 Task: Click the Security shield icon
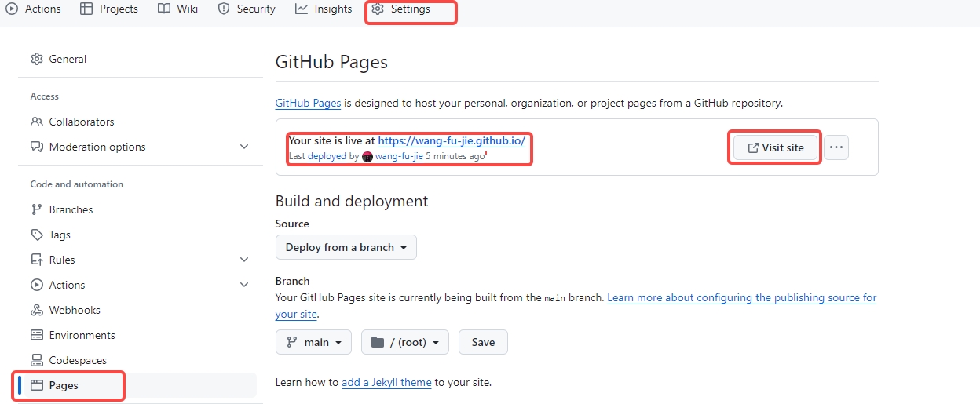tap(224, 9)
